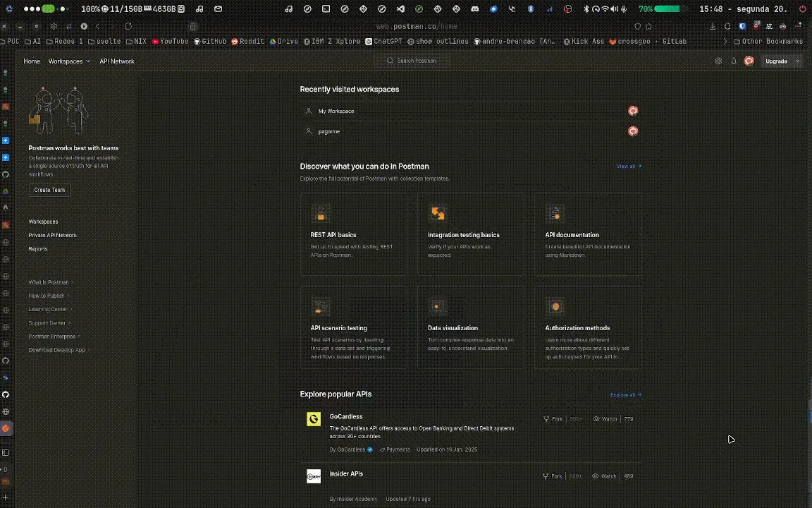Open a new tab with the plus icon
Viewport: 812px width, 508px height.
(6, 498)
